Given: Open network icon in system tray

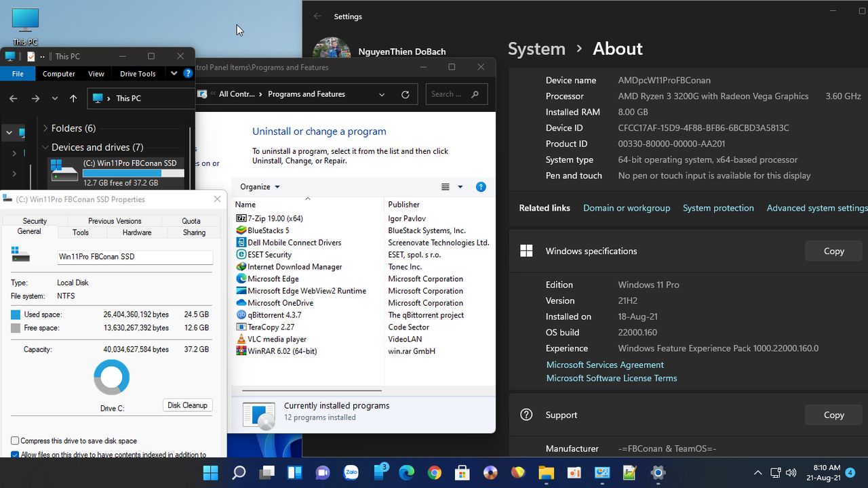Looking at the screenshot, I should [775, 472].
